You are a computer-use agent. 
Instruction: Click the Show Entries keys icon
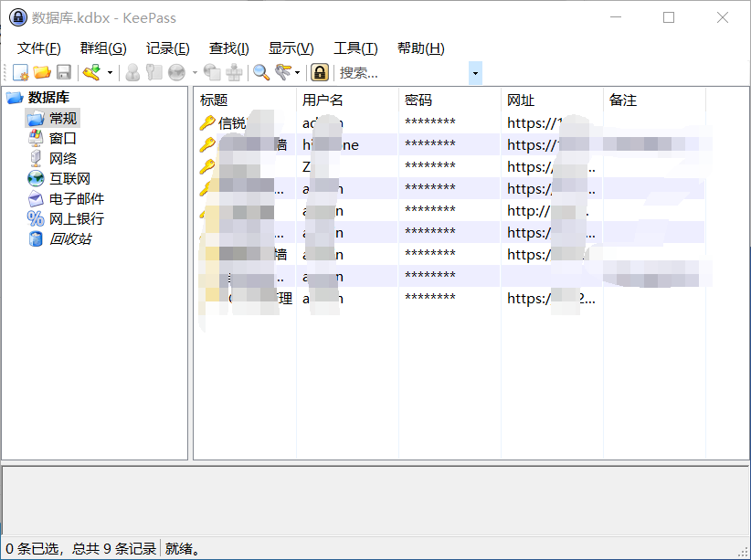282,72
